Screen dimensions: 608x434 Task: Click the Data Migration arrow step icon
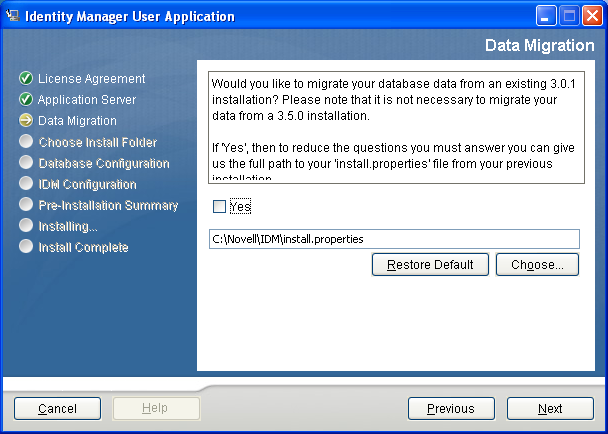26,121
